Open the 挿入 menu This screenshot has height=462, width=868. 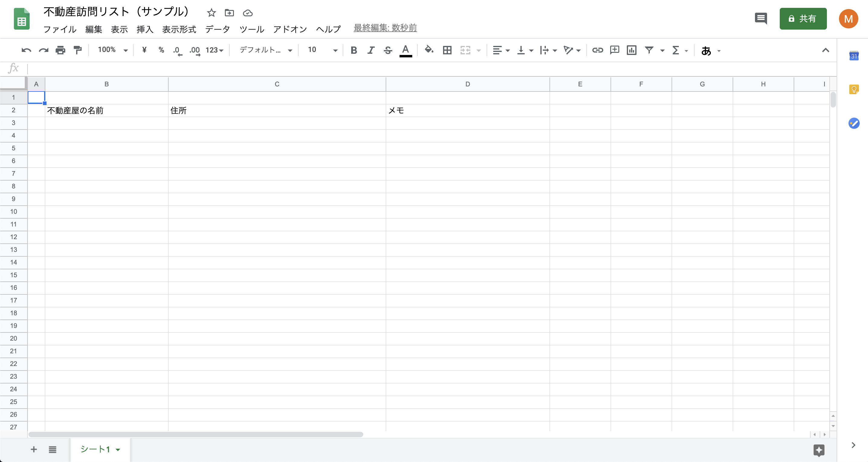pyautogui.click(x=145, y=29)
